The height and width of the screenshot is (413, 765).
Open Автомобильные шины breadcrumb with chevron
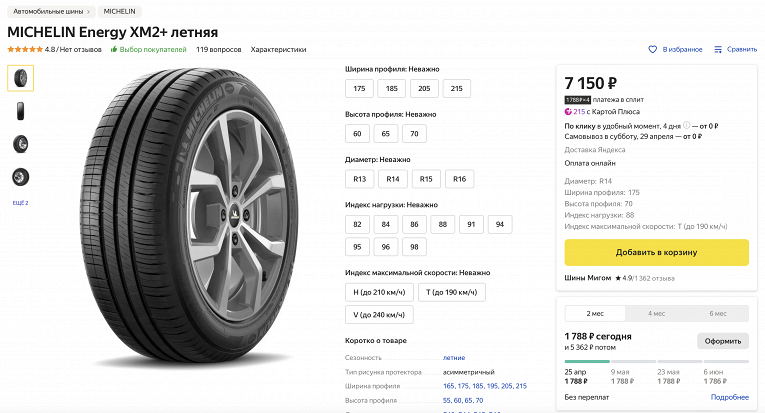click(x=51, y=11)
